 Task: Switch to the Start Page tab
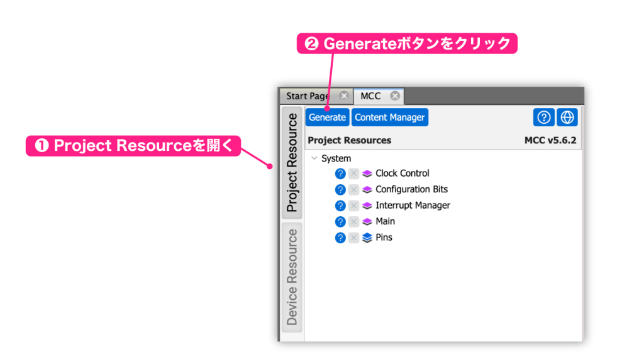point(308,96)
